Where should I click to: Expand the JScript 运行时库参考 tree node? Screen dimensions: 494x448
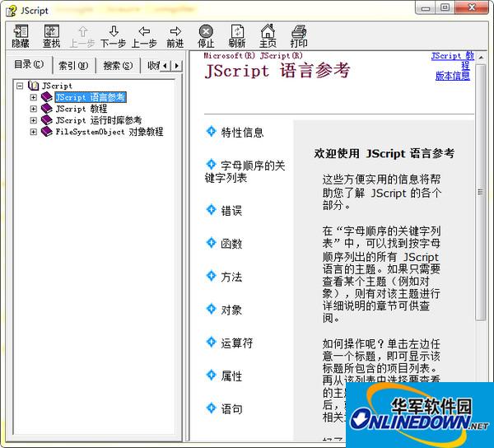[34, 120]
